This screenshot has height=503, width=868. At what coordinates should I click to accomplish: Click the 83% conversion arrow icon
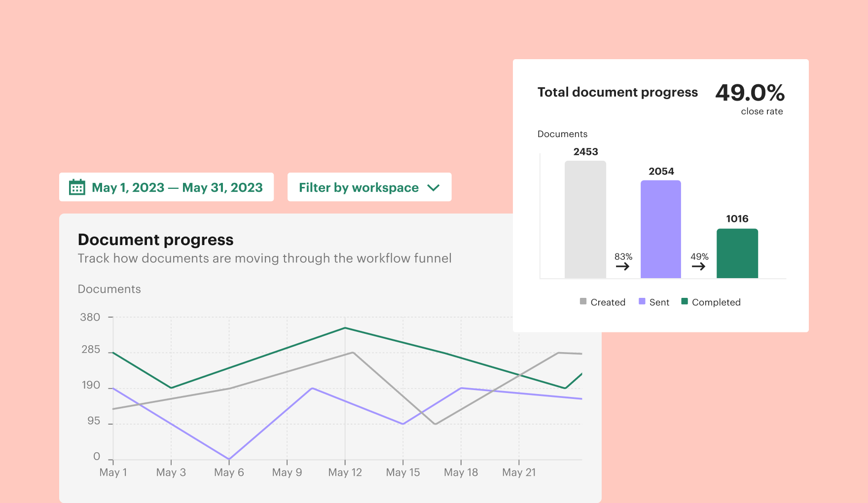(x=623, y=266)
